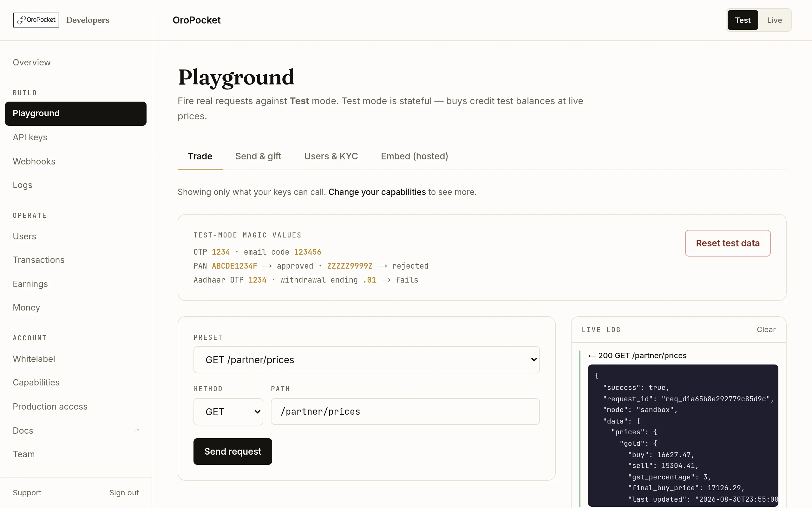Open external Docs link arrow icon
812x508 pixels.
(137, 431)
